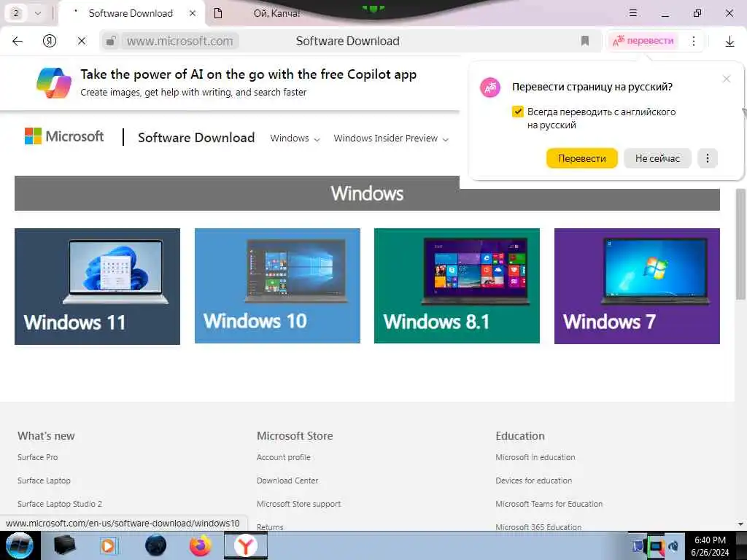
Task: Switch to the Ой, Капча! tab
Action: [x=276, y=13]
